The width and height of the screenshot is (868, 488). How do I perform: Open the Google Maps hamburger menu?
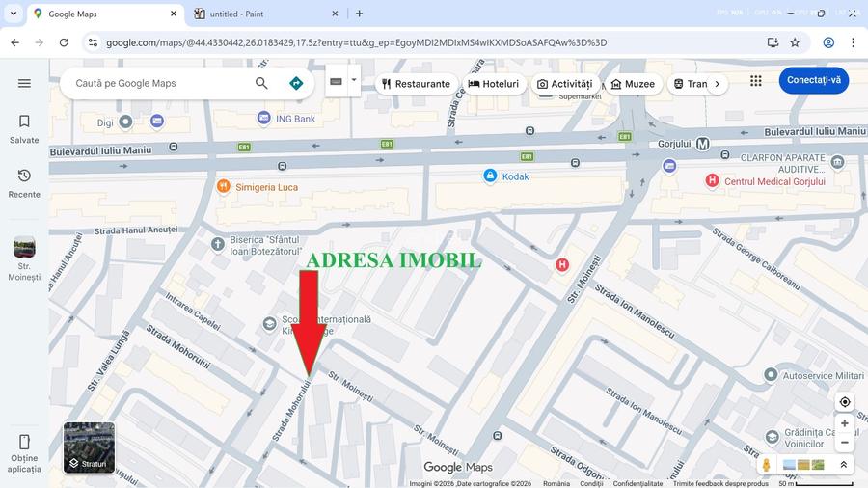[x=24, y=84]
